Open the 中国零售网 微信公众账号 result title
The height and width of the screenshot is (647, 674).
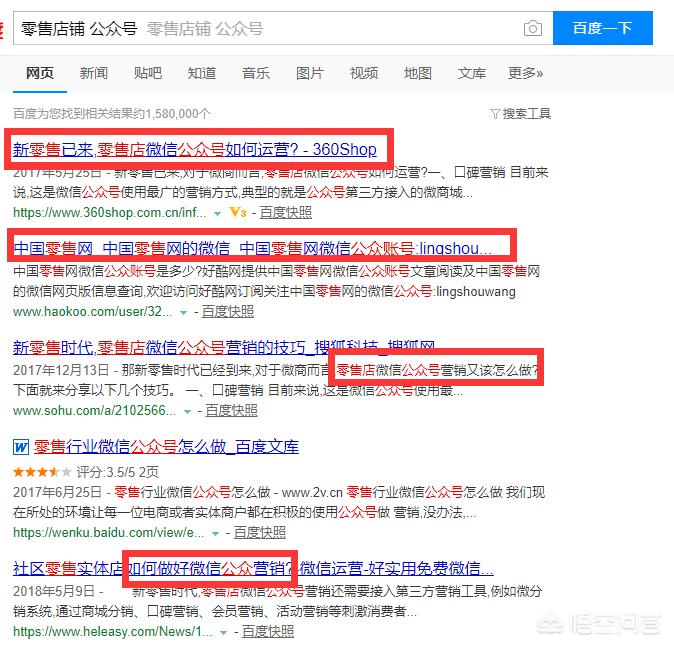[x=253, y=248]
